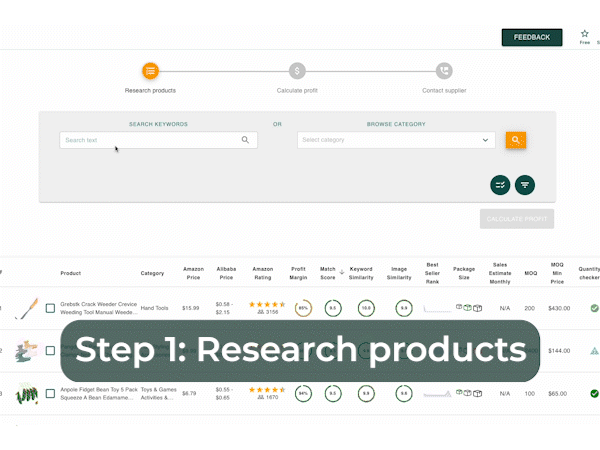
Task: Click profit margin circle for Grebstk Crack Weeder
Action: 303,308
